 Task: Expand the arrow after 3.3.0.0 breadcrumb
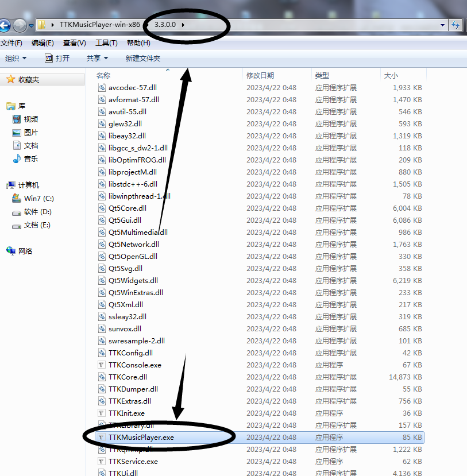(x=183, y=25)
